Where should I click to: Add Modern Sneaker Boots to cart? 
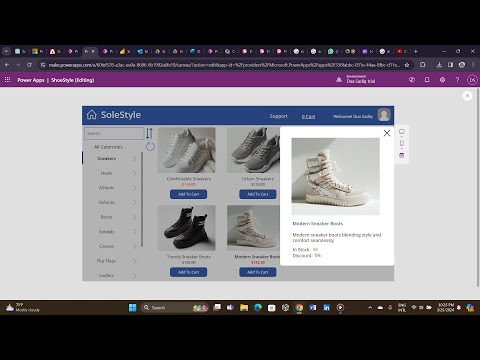(x=258, y=272)
